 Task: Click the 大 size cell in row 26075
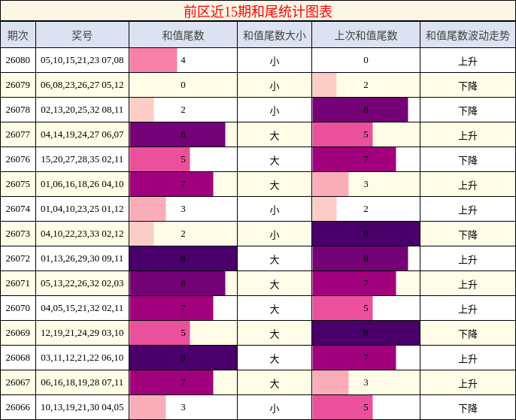[x=275, y=184]
